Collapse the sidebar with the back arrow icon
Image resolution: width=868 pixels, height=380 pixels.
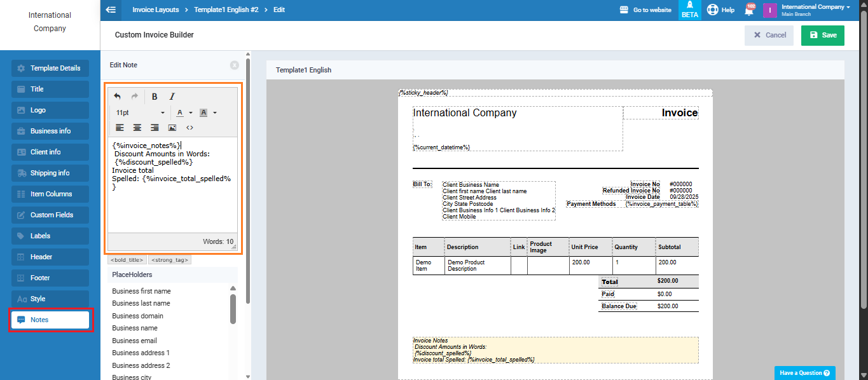click(x=111, y=10)
